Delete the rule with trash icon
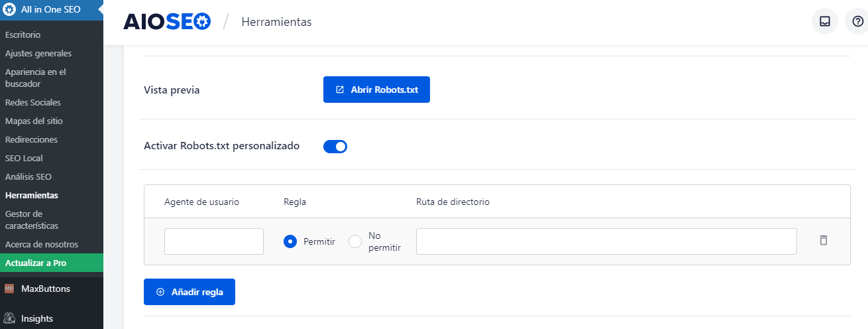 (x=824, y=241)
